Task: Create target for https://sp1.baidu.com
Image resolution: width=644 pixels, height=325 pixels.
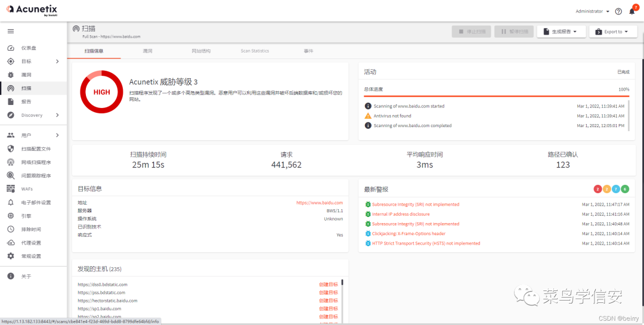Action: point(329,308)
